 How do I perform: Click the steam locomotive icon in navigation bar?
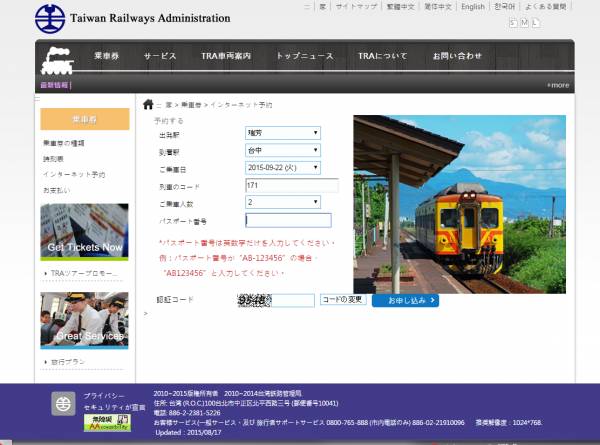click(57, 60)
